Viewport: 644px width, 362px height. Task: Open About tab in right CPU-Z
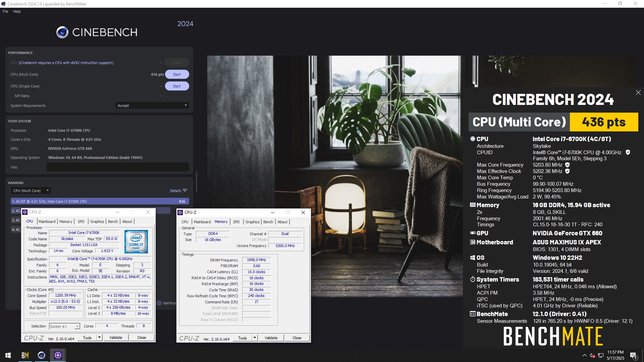click(282, 222)
